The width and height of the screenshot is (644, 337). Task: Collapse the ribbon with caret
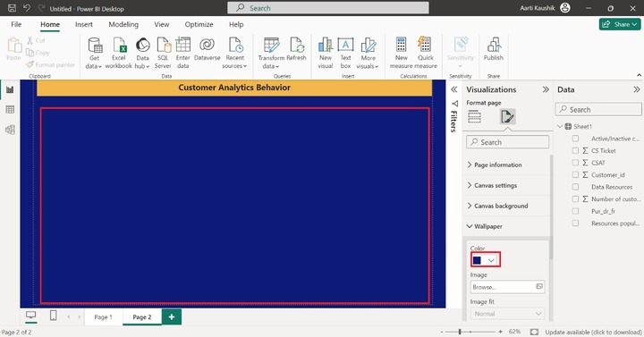[639, 75]
